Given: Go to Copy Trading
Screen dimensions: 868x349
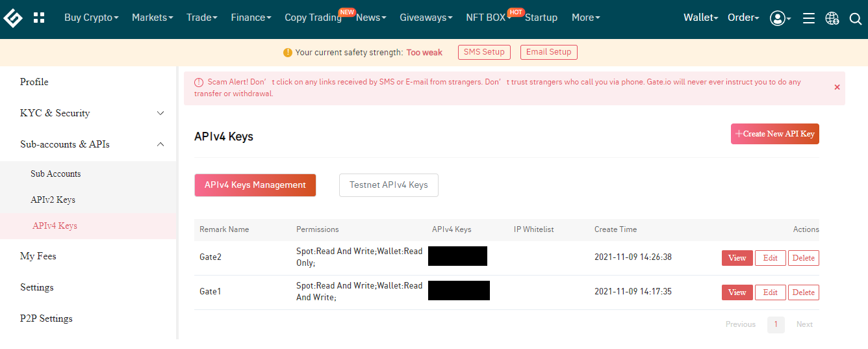Looking at the screenshot, I should tap(313, 18).
